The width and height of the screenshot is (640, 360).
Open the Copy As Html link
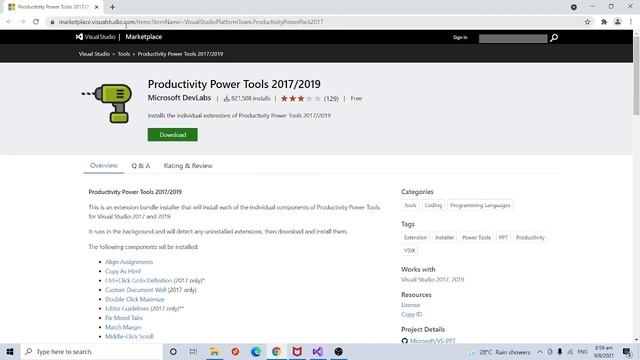pyautogui.click(x=122, y=271)
